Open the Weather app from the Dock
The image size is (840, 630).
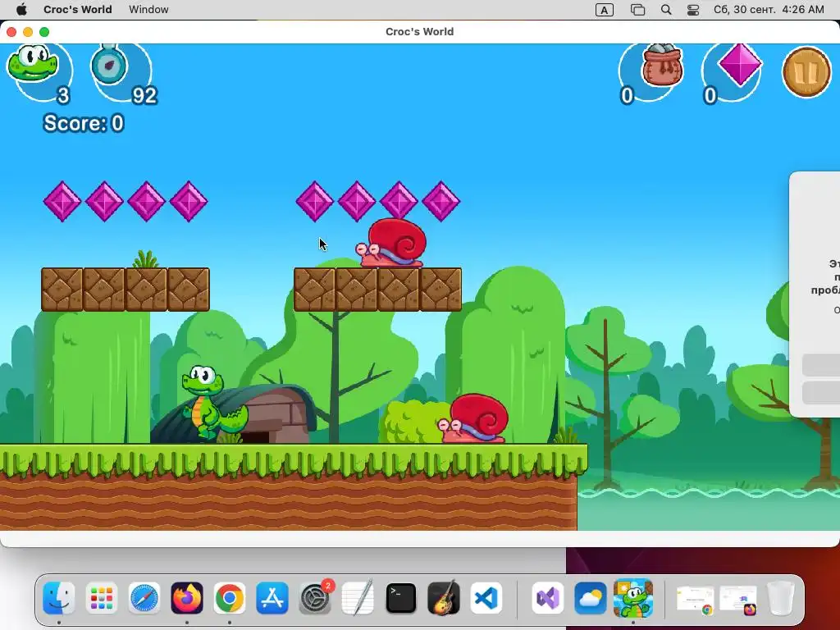[x=591, y=598]
